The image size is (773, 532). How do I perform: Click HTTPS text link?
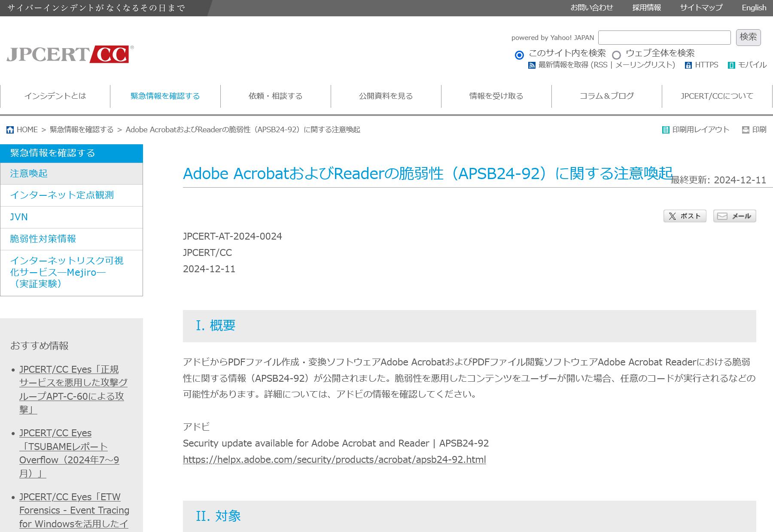click(706, 65)
